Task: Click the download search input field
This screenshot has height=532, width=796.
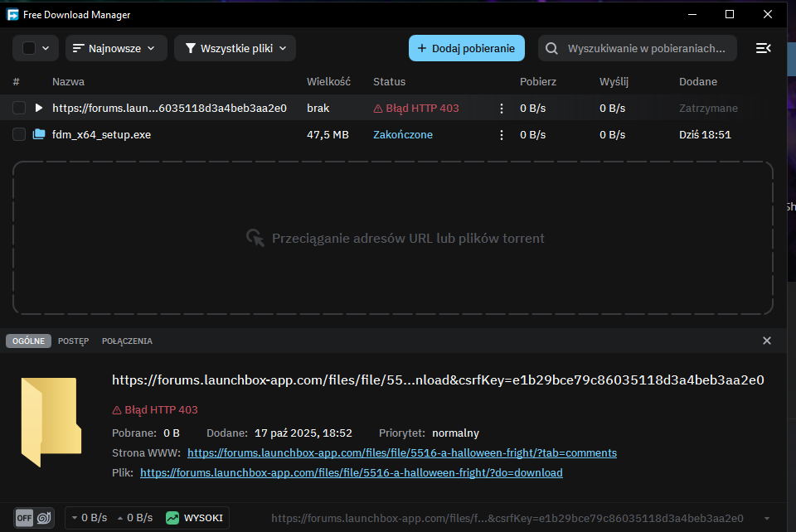Action: (x=647, y=48)
